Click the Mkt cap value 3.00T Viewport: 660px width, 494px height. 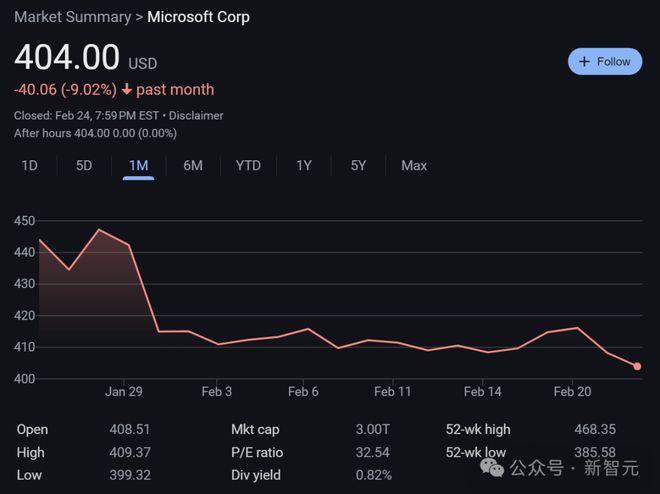click(373, 429)
